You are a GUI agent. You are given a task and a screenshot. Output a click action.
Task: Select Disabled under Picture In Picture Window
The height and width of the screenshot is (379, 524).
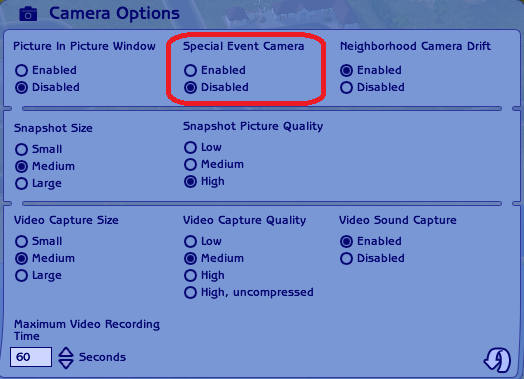pyautogui.click(x=21, y=88)
